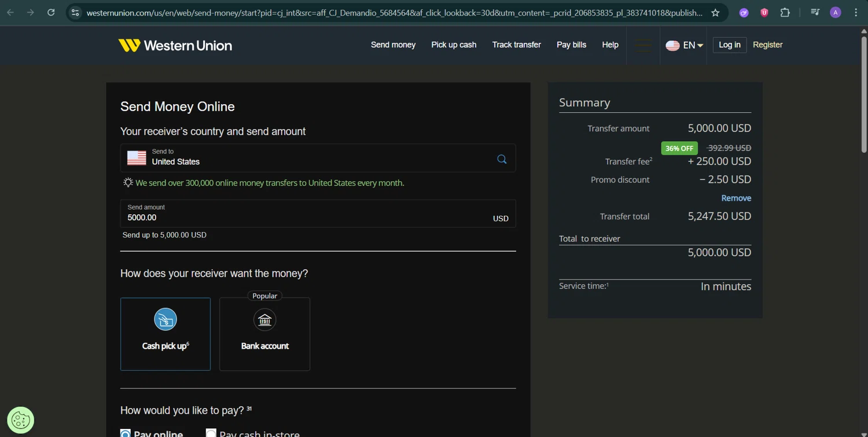Screen dimensions: 868x437
Task: Open the media control icon
Action: [x=815, y=12]
